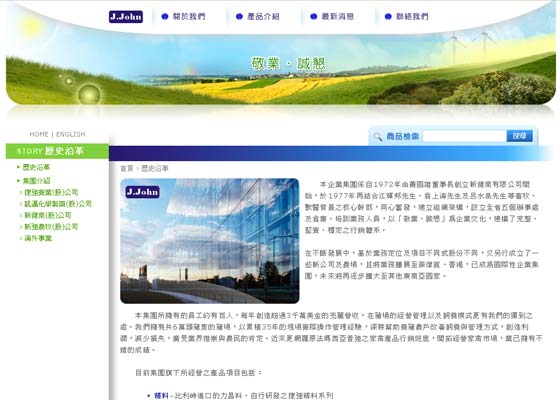This screenshot has height=400, width=560.
Task: Click the glass building photo thumbnail
Action: 210,241
